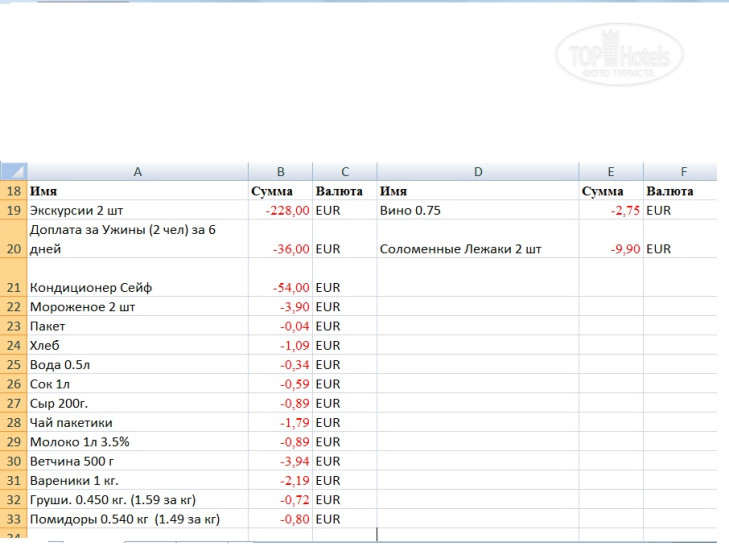Click the TopHotels watermark logo

tap(619, 53)
